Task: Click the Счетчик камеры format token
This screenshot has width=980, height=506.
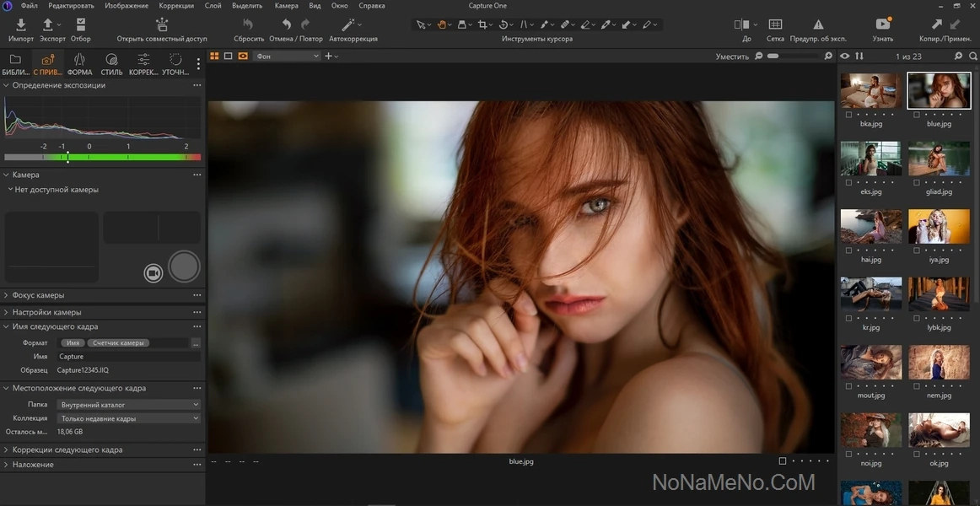Action: pyautogui.click(x=119, y=343)
